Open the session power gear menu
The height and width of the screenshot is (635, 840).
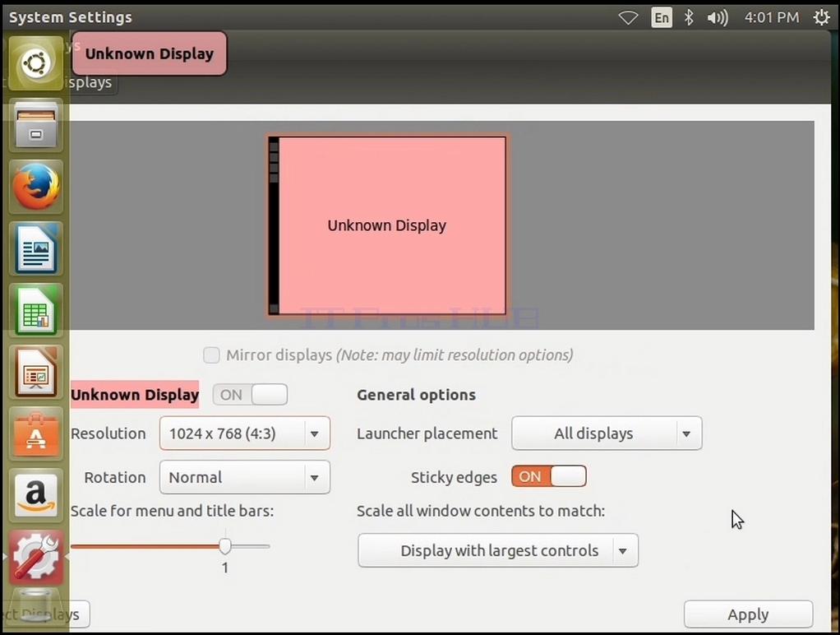click(x=822, y=18)
